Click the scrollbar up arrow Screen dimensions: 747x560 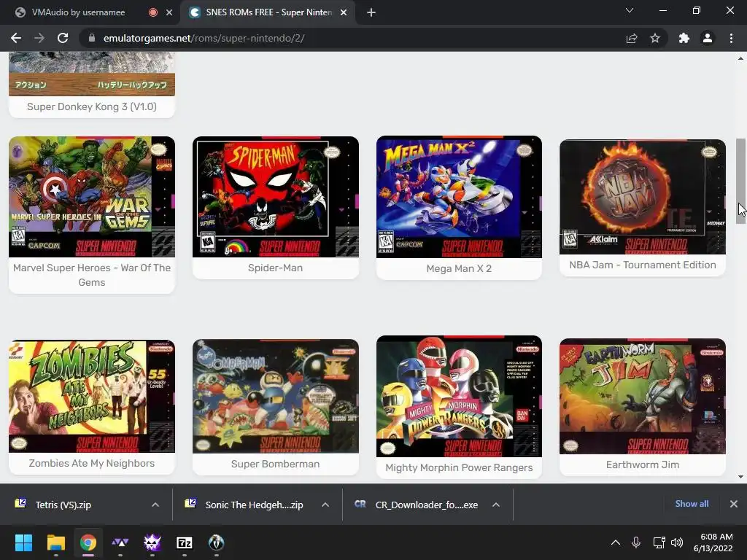coord(740,58)
